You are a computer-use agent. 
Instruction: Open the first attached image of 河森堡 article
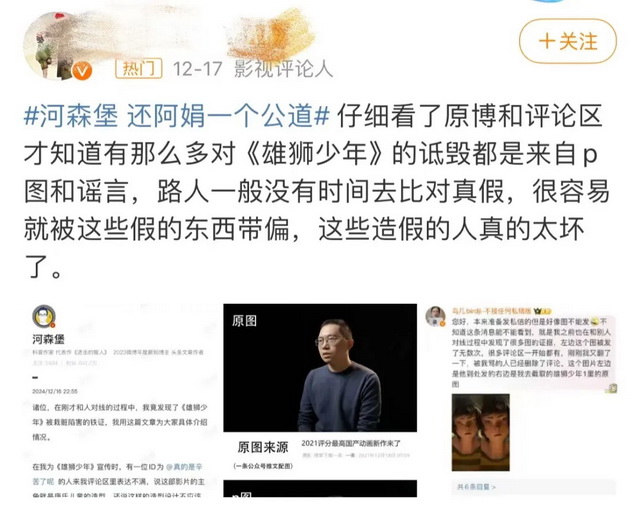click(120, 400)
